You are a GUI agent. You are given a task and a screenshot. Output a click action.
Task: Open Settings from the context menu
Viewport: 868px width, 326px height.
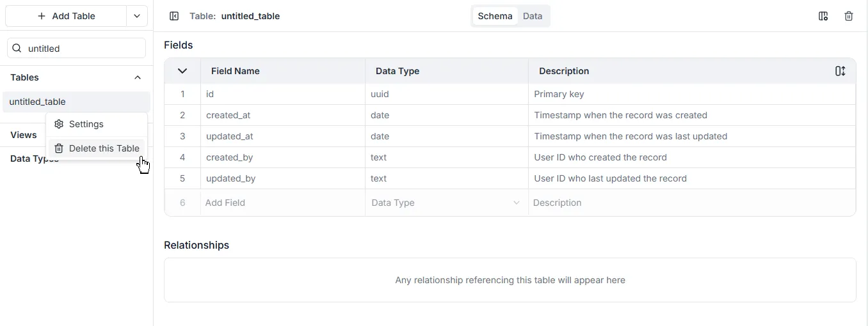86,124
